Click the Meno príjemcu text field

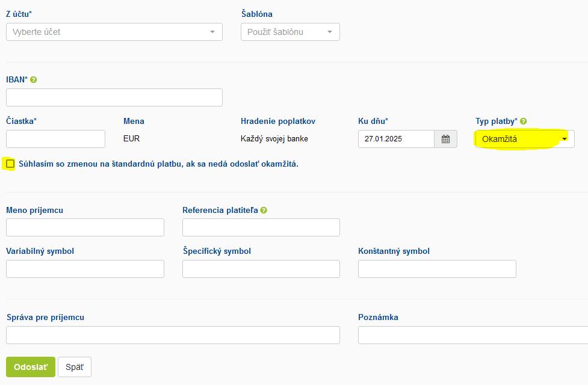[x=85, y=227]
